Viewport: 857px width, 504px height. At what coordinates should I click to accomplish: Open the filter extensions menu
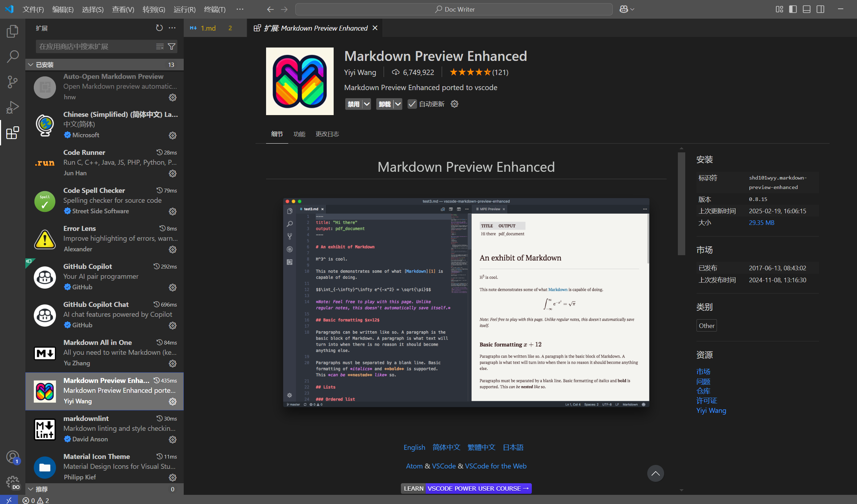click(171, 46)
